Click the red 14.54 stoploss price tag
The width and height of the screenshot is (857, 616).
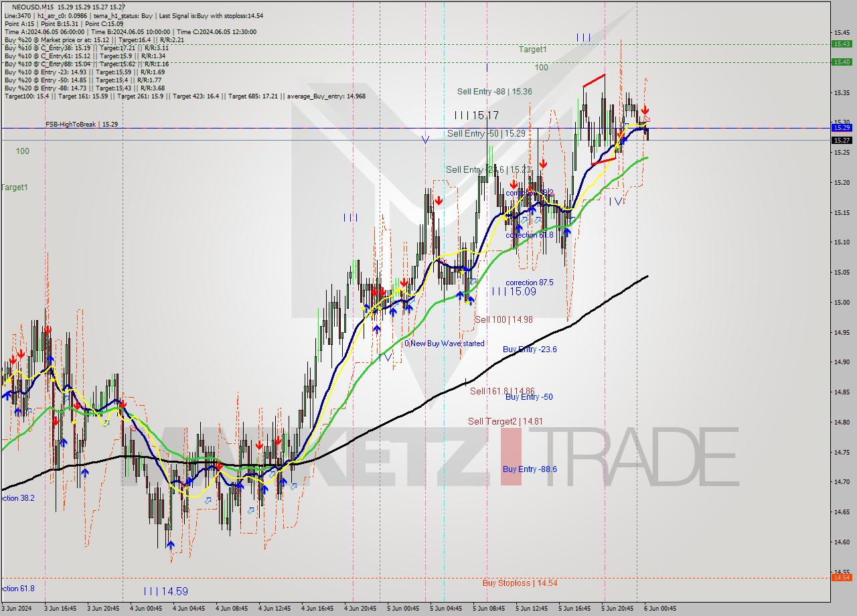click(841, 577)
